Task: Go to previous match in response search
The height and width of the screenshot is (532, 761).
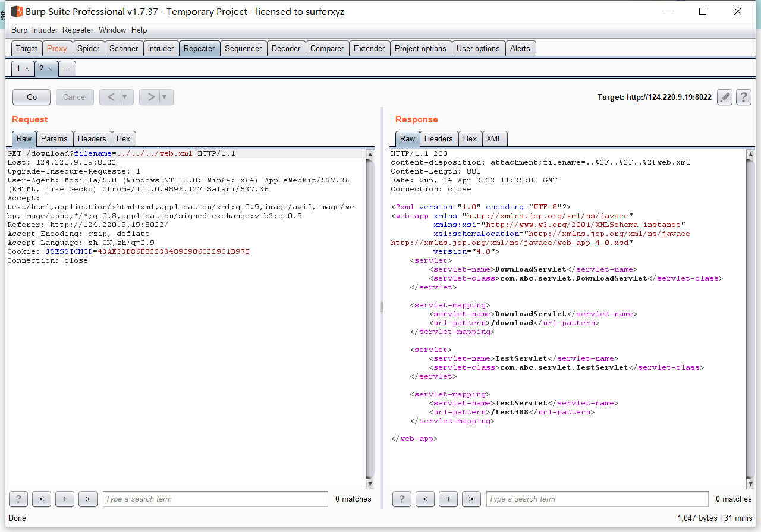Action: [425, 499]
